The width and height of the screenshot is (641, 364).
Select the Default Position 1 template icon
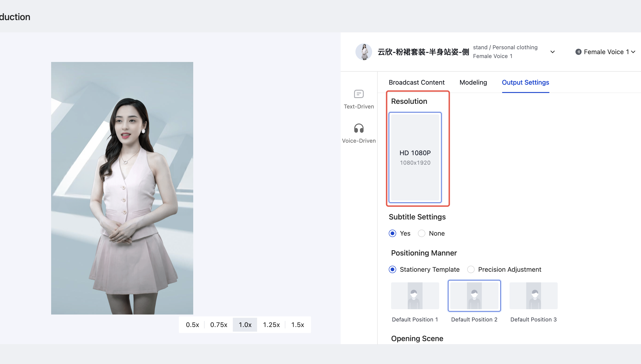415,296
